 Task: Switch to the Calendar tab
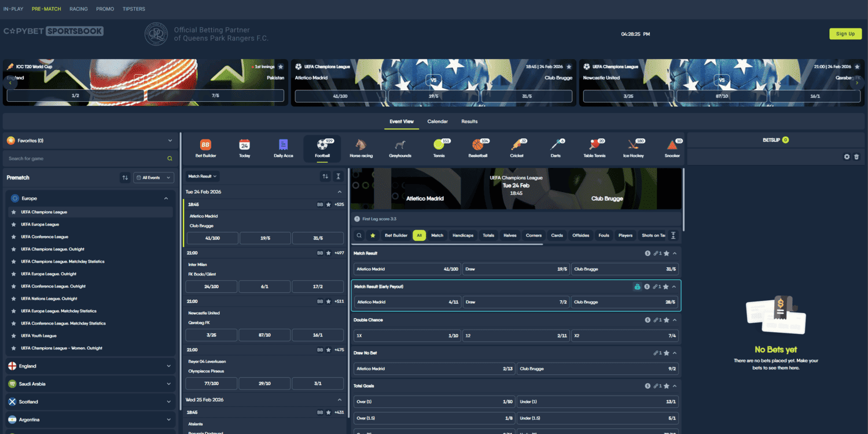437,122
